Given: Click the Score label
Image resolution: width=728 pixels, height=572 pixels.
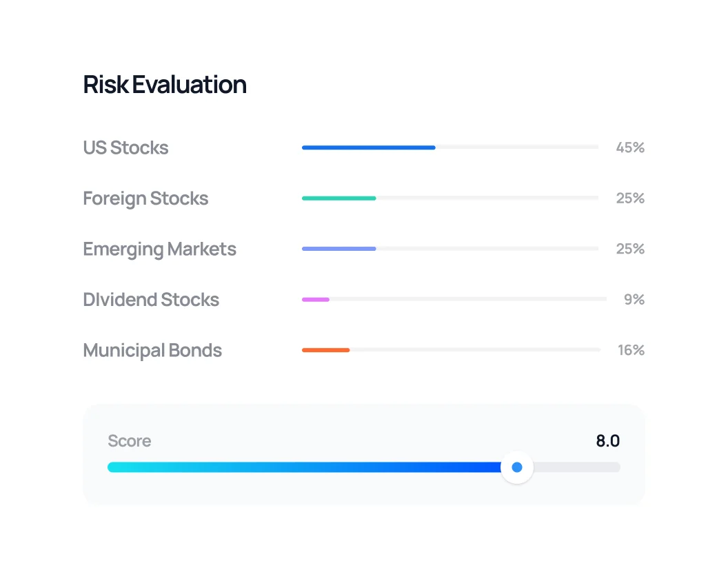Looking at the screenshot, I should [130, 441].
